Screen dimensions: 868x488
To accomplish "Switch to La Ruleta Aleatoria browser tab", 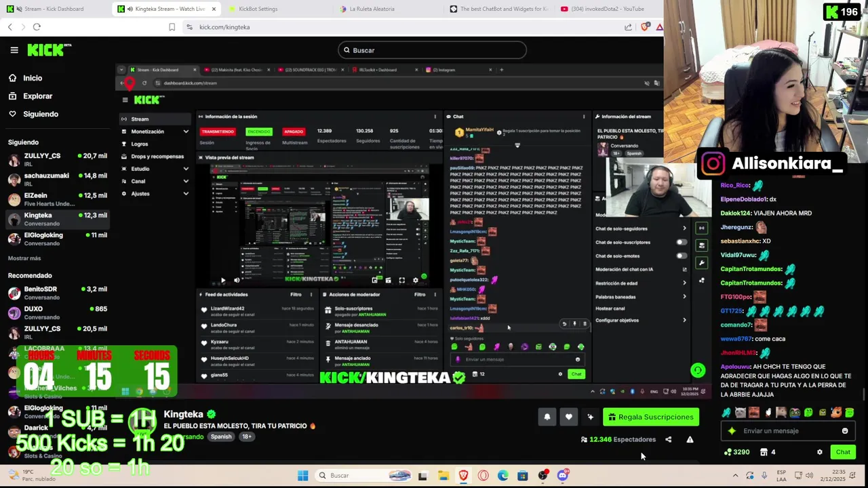I will coord(372,9).
